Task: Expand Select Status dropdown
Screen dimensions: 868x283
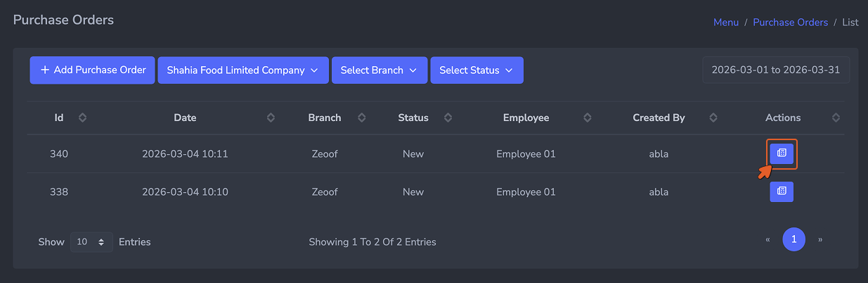Action: (477, 70)
